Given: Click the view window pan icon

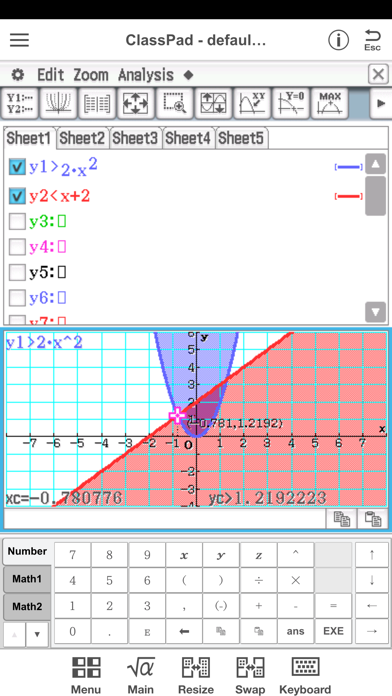Looking at the screenshot, I should [136, 103].
